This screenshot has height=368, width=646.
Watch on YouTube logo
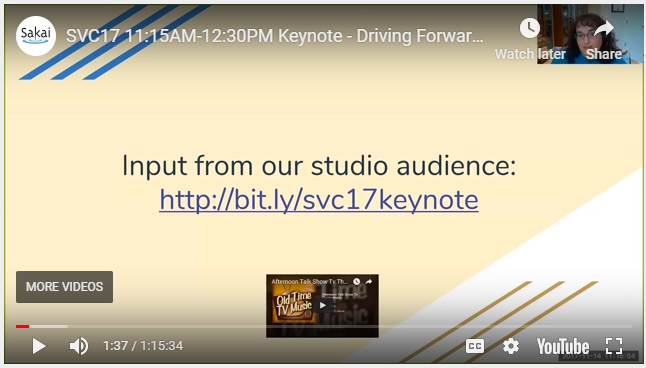pyautogui.click(x=563, y=346)
